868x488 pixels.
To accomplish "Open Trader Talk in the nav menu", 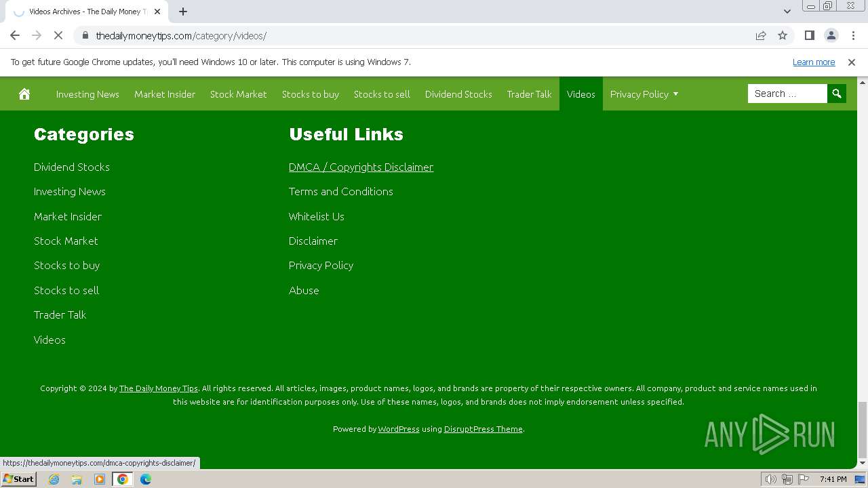I will [x=529, y=94].
